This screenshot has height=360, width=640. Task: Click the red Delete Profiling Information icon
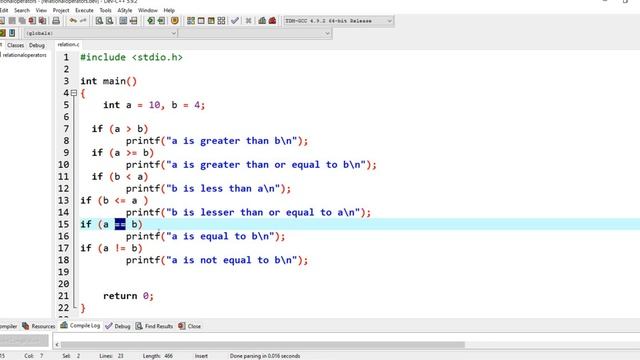272,21
